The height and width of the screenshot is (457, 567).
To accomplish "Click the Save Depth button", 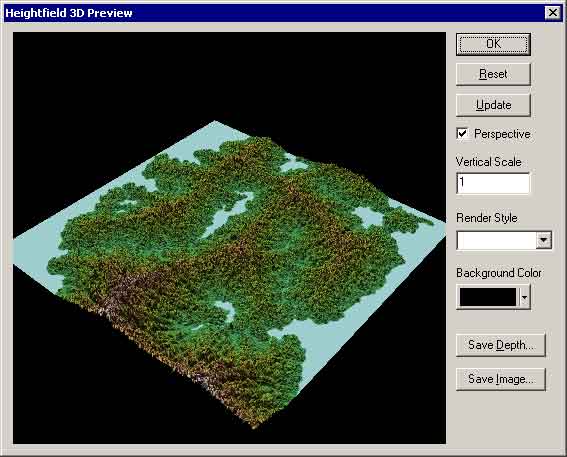I will point(500,345).
